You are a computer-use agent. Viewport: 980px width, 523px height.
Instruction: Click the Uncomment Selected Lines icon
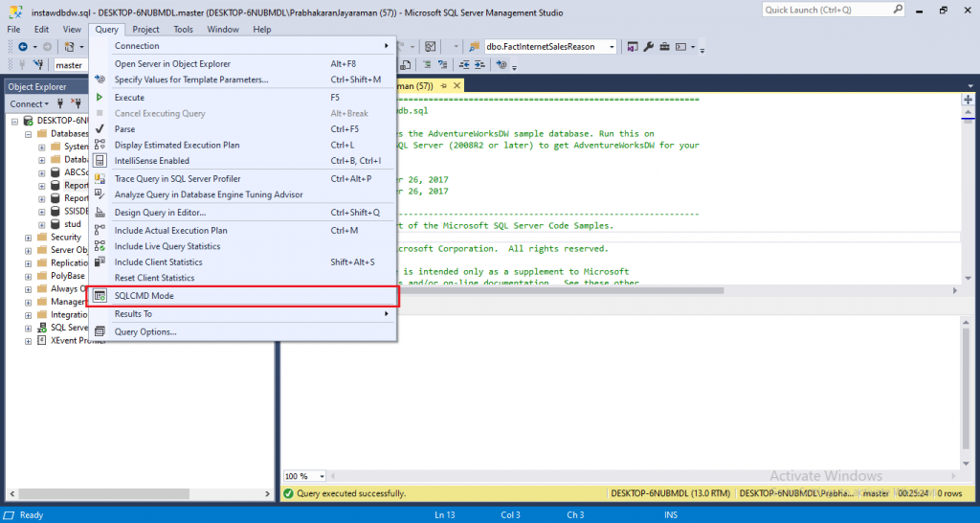(x=442, y=64)
